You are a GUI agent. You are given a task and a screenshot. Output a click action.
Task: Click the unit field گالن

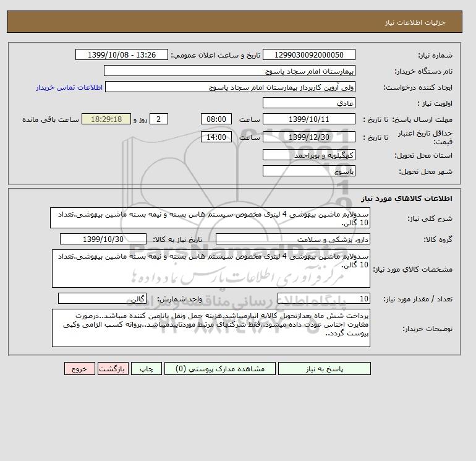point(102,298)
